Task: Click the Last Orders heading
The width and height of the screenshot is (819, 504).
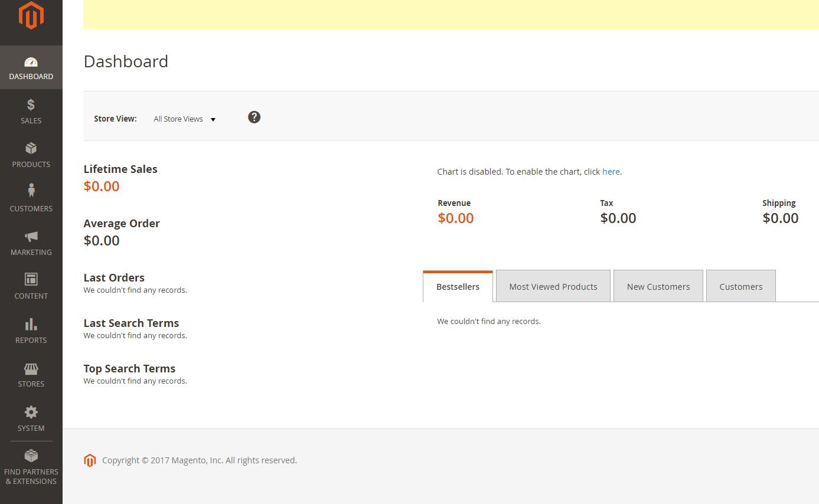Action: pyautogui.click(x=114, y=277)
